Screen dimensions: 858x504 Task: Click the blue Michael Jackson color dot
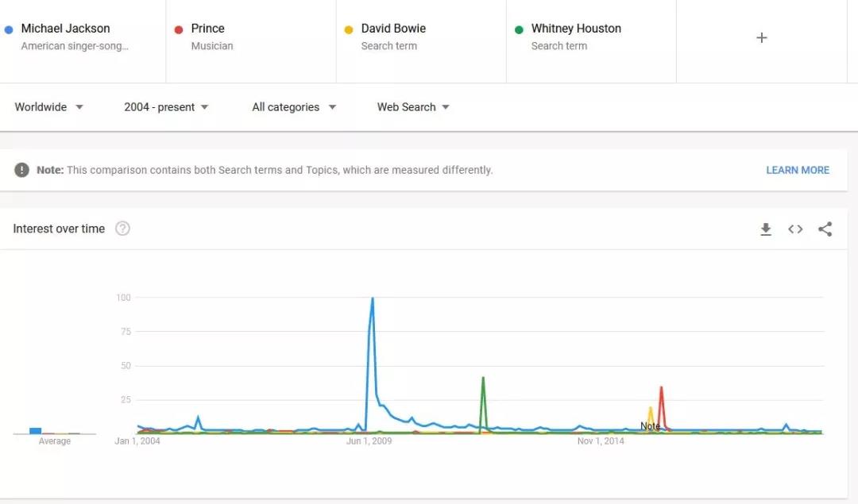coord(9,29)
